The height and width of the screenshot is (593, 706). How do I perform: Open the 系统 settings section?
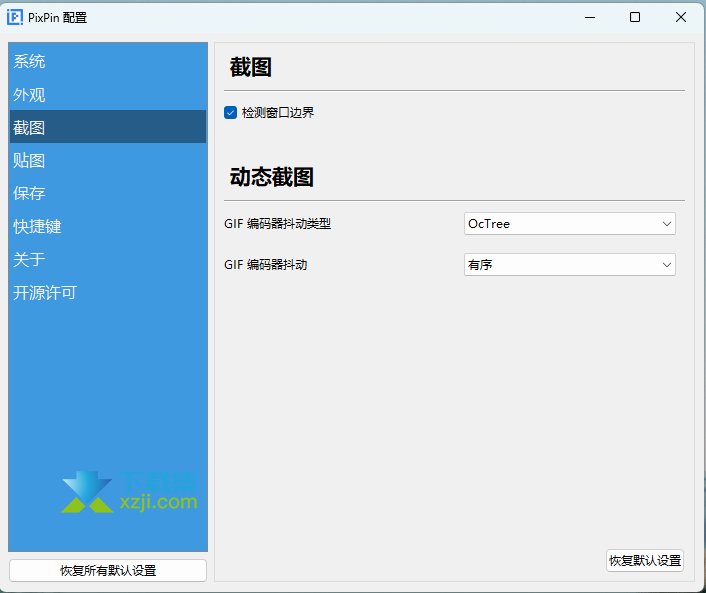coord(108,61)
